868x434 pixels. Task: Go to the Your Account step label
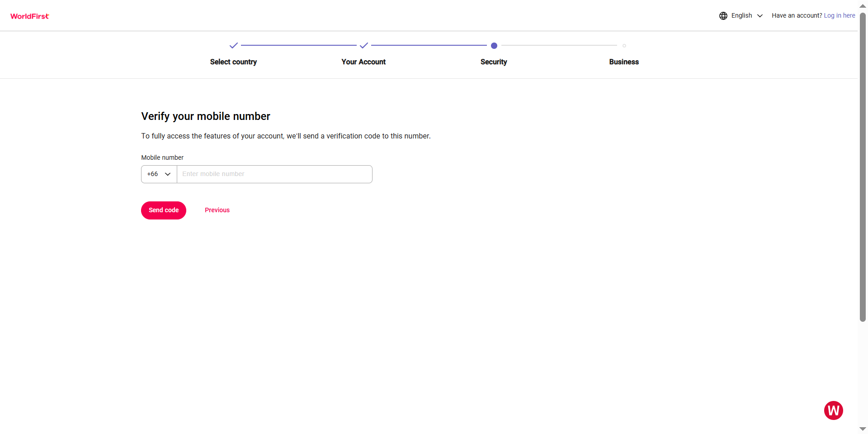click(x=363, y=62)
